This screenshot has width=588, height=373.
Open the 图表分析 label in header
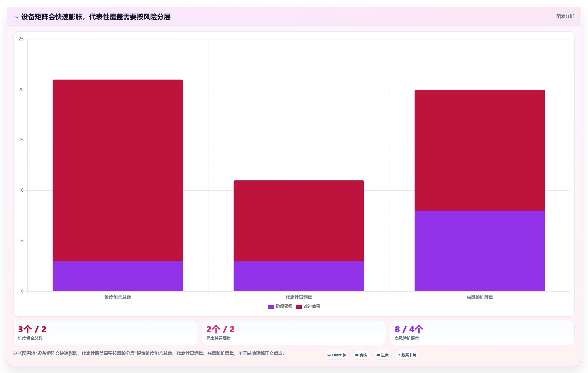tap(565, 16)
